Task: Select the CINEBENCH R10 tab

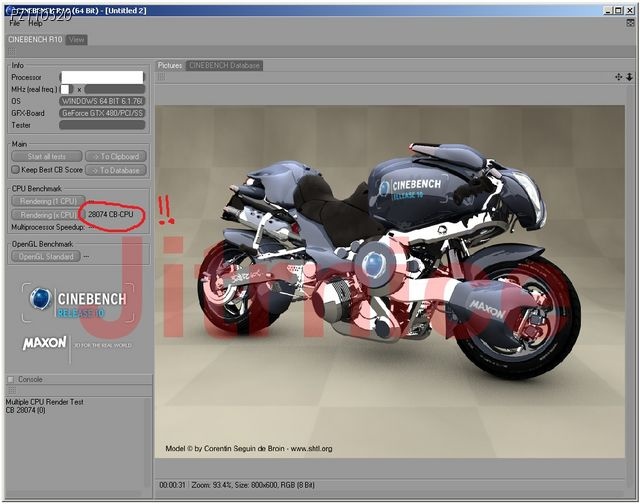Action: (x=35, y=40)
